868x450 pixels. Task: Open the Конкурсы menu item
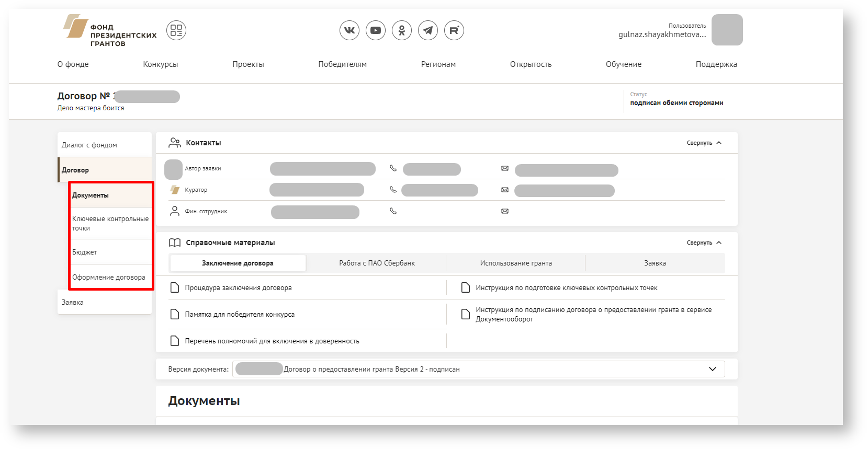coord(160,64)
